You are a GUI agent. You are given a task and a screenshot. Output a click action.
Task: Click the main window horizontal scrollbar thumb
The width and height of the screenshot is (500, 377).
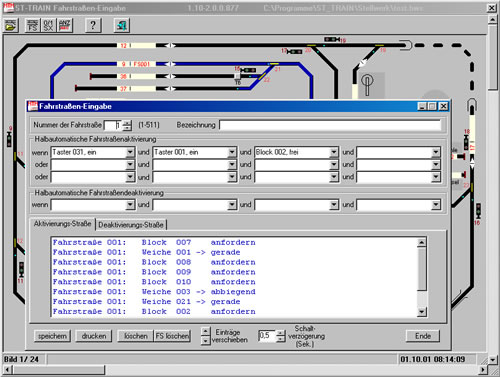point(59,369)
